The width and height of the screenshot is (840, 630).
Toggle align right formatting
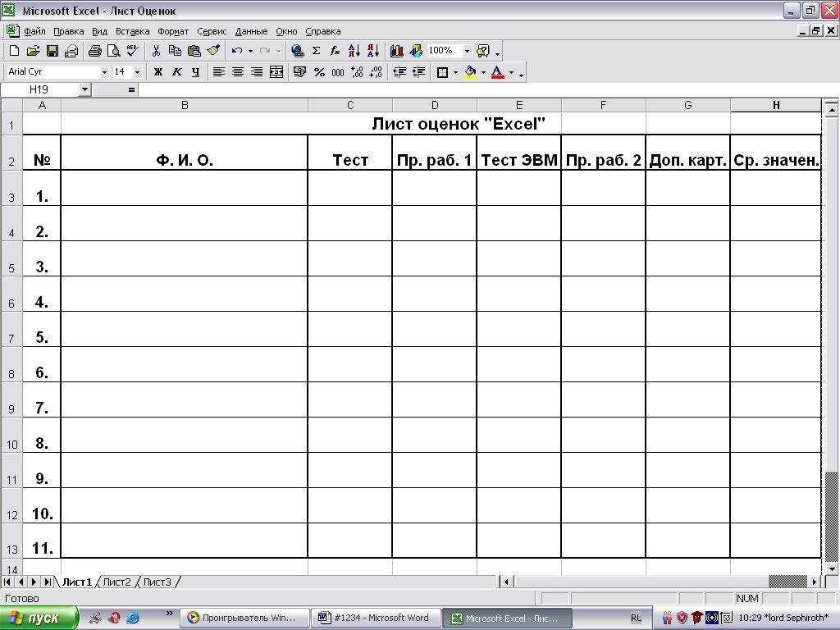257,72
